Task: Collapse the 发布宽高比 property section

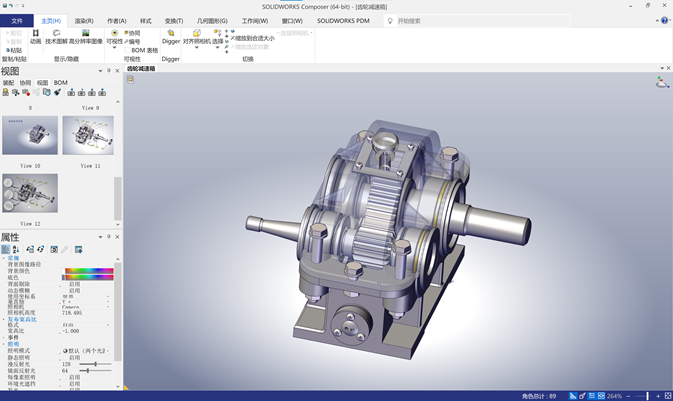Action: coord(4,318)
